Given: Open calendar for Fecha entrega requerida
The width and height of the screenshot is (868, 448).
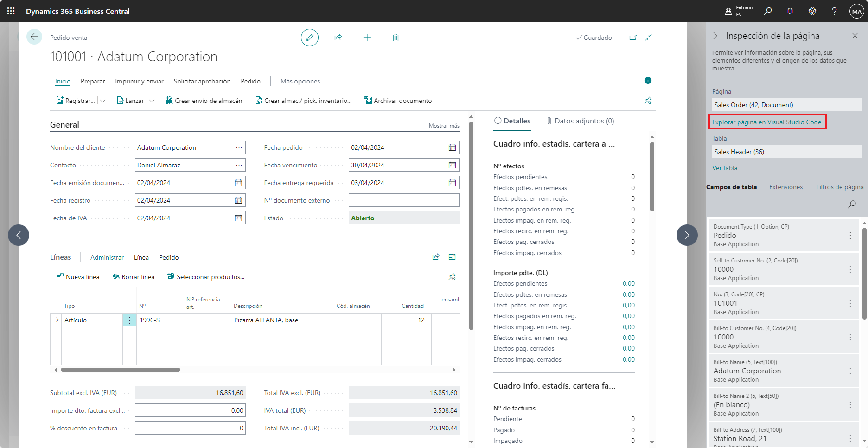Looking at the screenshot, I should pos(452,183).
